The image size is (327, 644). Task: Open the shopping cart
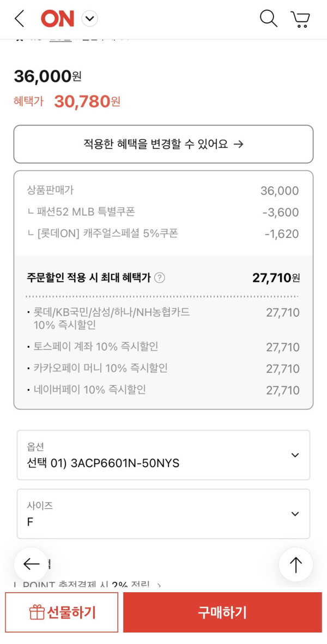[300, 19]
